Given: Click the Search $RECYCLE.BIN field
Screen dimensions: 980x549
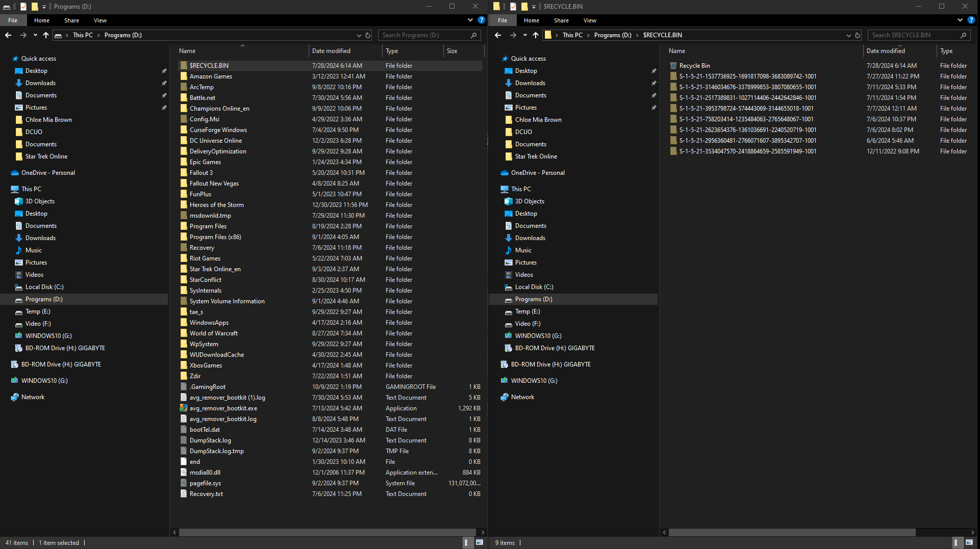Looking at the screenshot, I should tap(918, 35).
